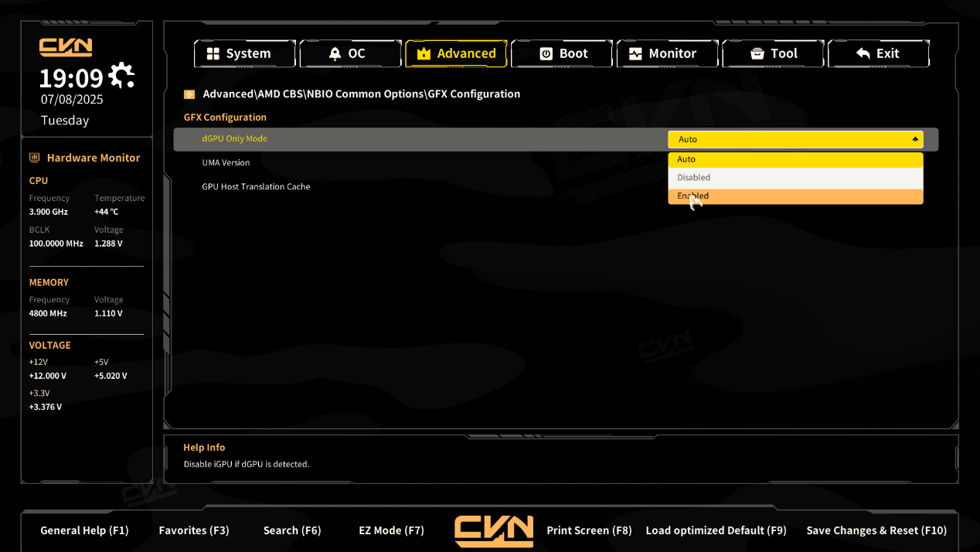The width and height of the screenshot is (980, 552).
Task: Click the CPU temperature +44 °C
Action: (x=107, y=212)
